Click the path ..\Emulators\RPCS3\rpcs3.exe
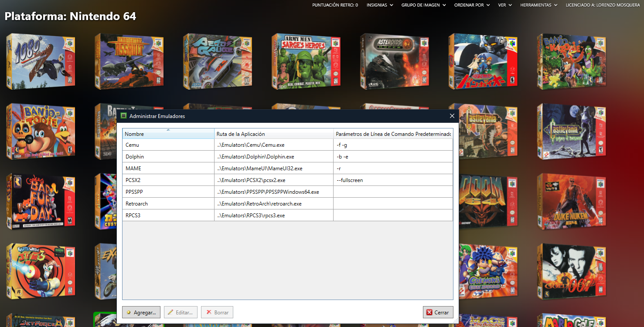The height and width of the screenshot is (327, 644). (251, 216)
